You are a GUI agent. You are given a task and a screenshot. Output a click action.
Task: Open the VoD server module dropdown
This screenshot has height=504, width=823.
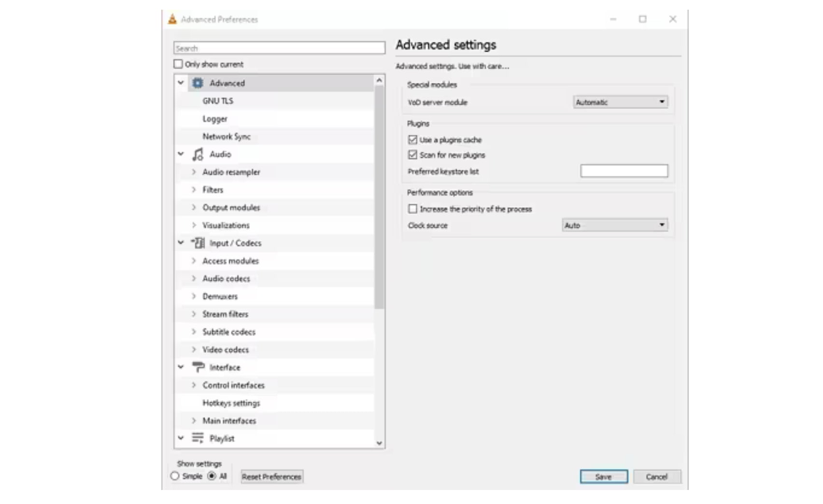620,102
